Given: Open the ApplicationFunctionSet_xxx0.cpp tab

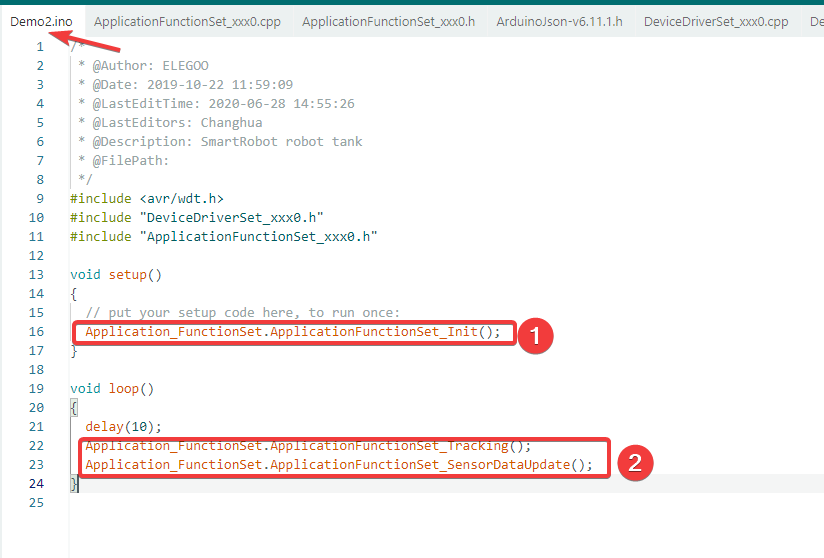Looking at the screenshot, I should click(188, 22).
